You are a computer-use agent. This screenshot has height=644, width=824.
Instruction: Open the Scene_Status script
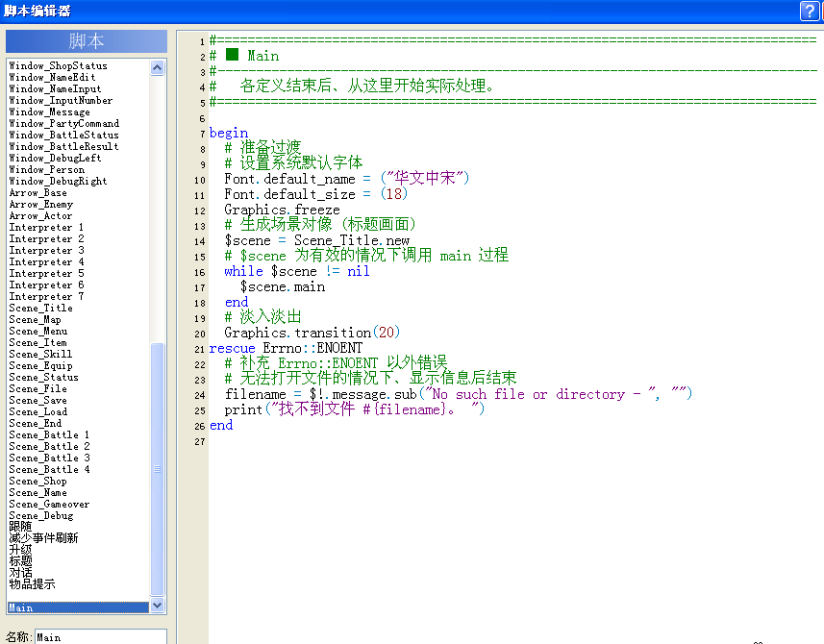pyautogui.click(x=43, y=378)
